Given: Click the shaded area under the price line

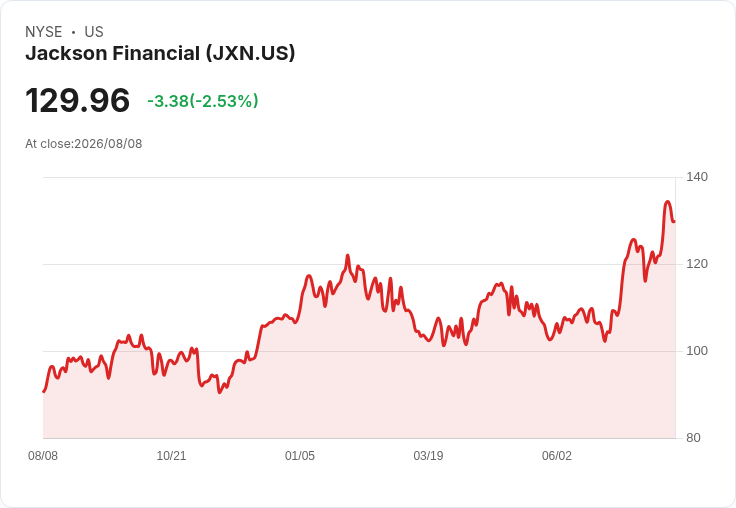Looking at the screenshot, I should [x=357, y=385].
